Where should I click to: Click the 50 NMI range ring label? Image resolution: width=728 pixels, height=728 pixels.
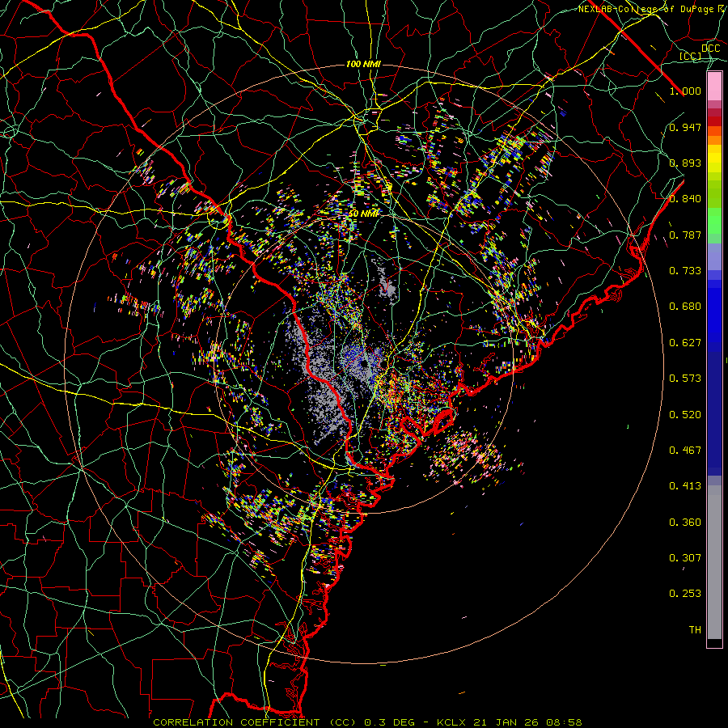coord(363,214)
